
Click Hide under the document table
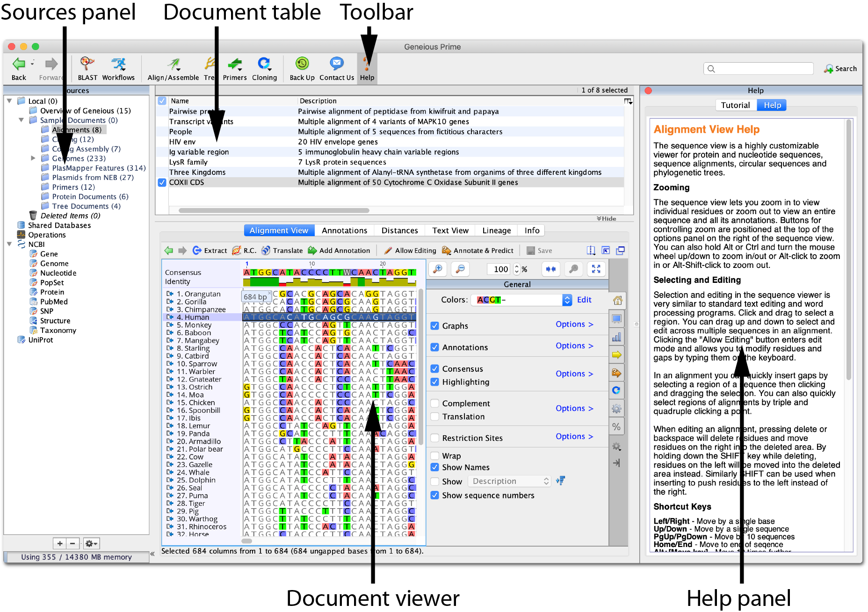coord(607,218)
